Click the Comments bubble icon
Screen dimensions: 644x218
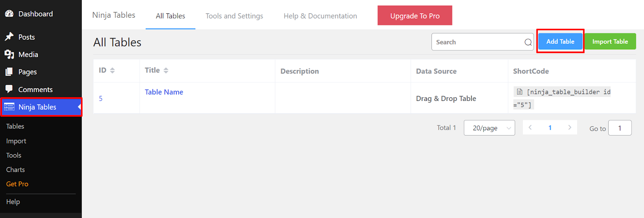coord(9,89)
